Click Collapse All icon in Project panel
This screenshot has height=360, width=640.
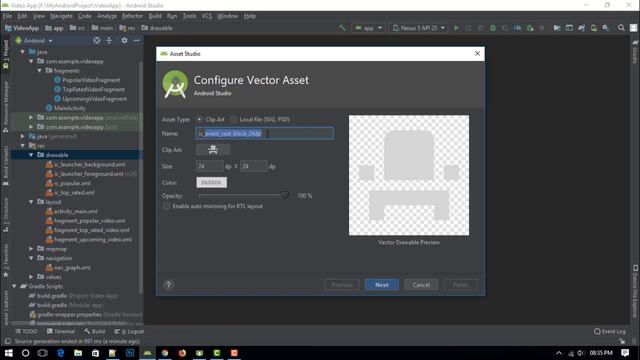tap(109, 40)
